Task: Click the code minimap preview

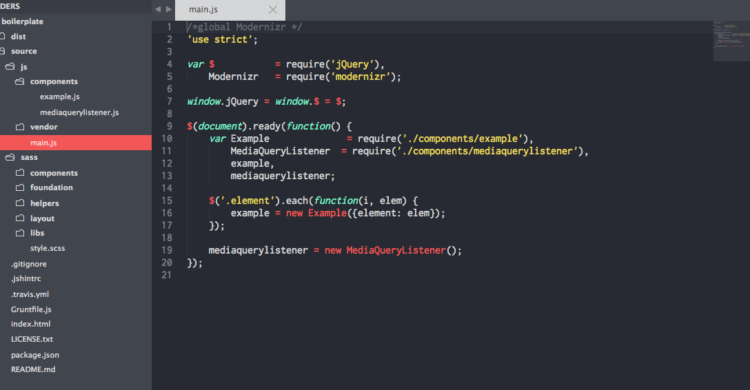Action: coord(731,41)
